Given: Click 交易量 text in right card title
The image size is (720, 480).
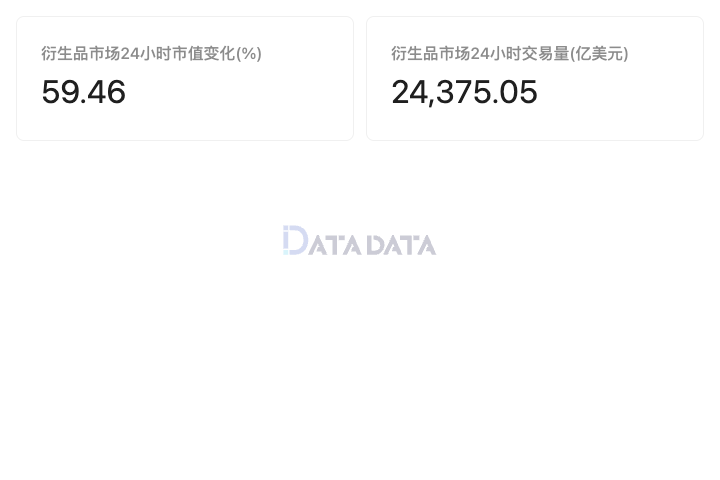Looking at the screenshot, I should [546, 53].
